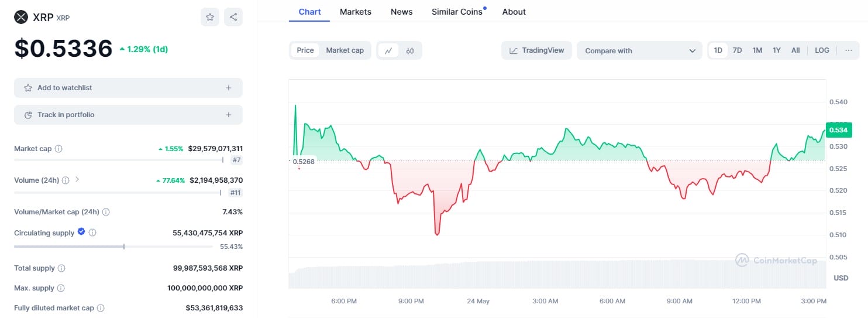Select the 7D time range

pos(738,50)
